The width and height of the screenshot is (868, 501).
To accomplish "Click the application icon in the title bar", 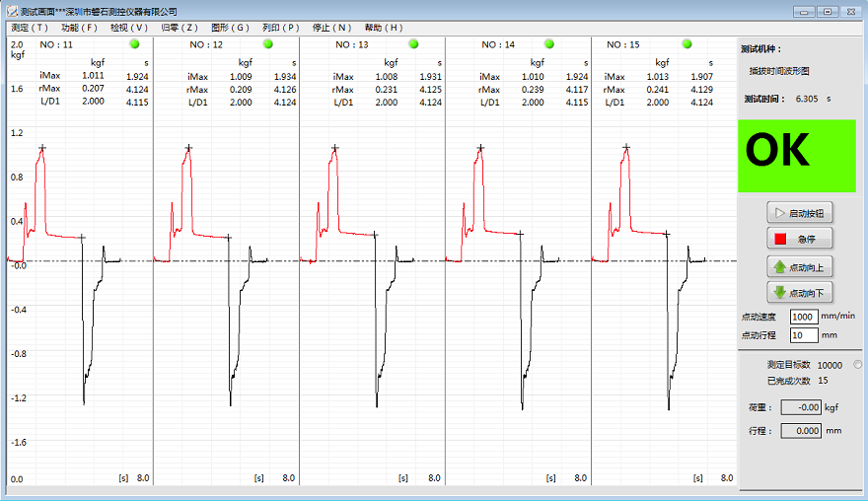I will click(12, 11).
